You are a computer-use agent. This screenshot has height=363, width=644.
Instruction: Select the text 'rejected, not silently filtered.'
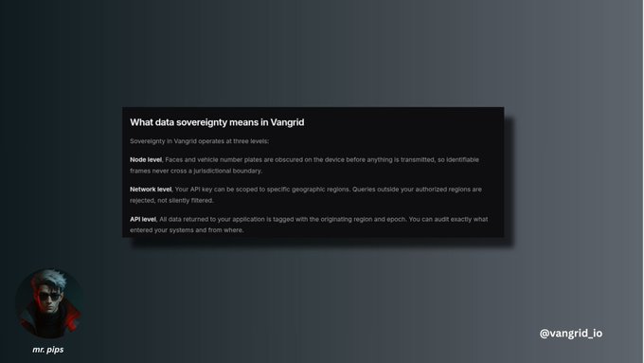coord(171,201)
